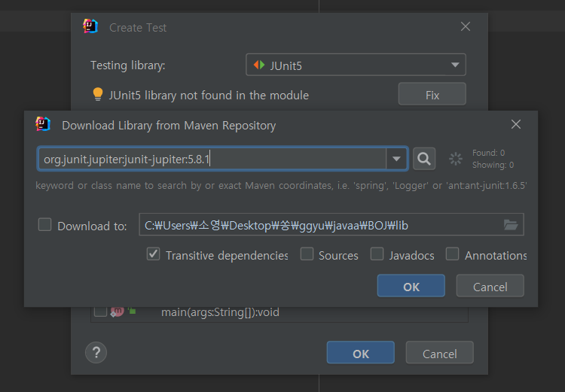Viewport: 565px width, 392px height.
Task: Click the magnifier search icon button
Action: click(423, 159)
